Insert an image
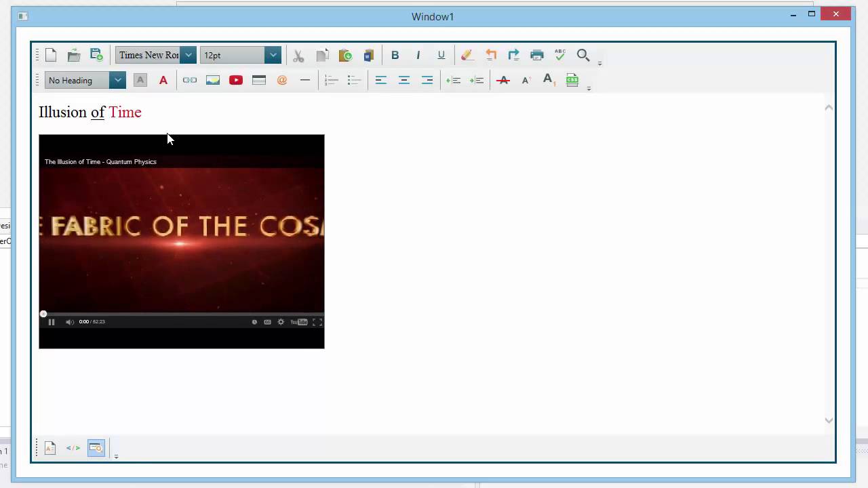 pyautogui.click(x=213, y=80)
